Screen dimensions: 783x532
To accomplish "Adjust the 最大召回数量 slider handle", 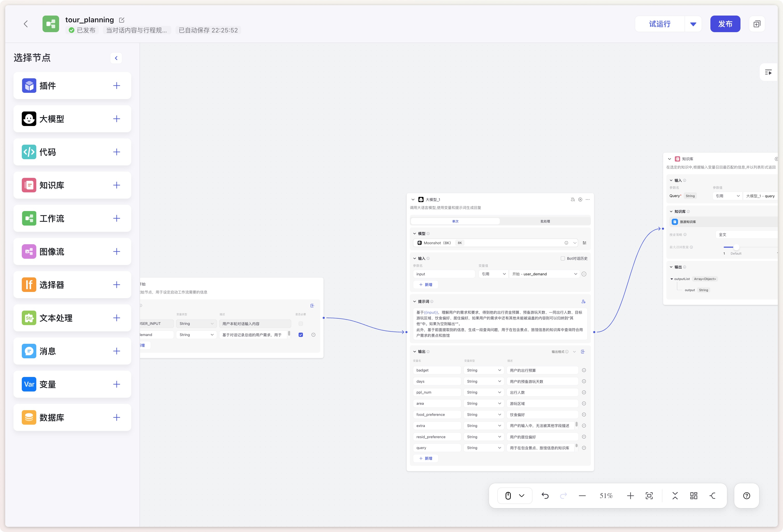I will tap(736, 247).
